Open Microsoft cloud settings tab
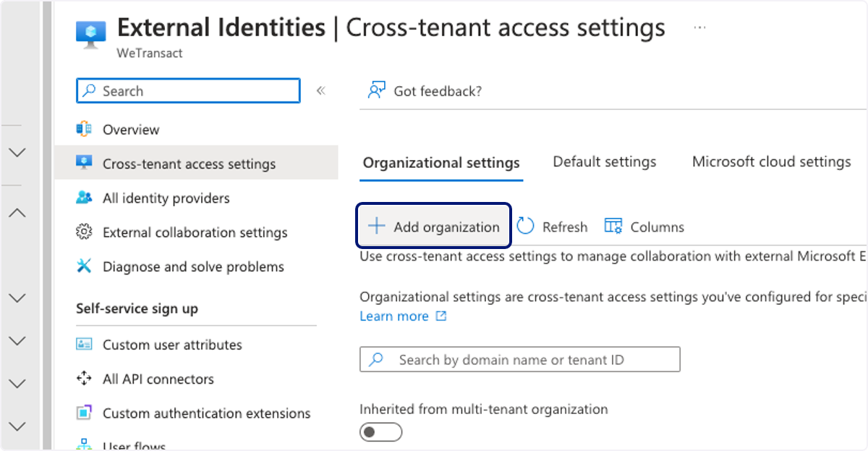Viewport: 868px width, 451px height. click(x=772, y=162)
